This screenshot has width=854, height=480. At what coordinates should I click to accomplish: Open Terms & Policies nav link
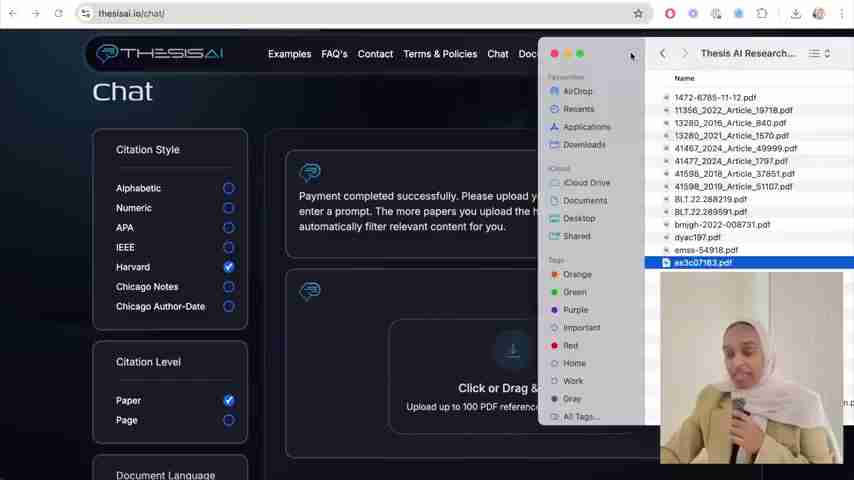(x=440, y=54)
